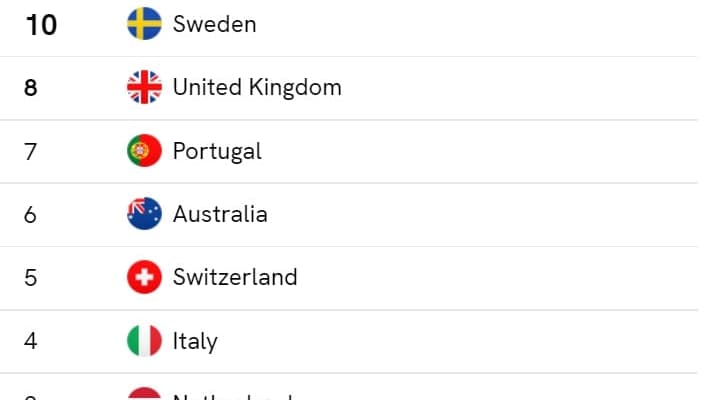This screenshot has height=400, width=711.
Task: Click the 4 points score number
Action: pyautogui.click(x=30, y=341)
